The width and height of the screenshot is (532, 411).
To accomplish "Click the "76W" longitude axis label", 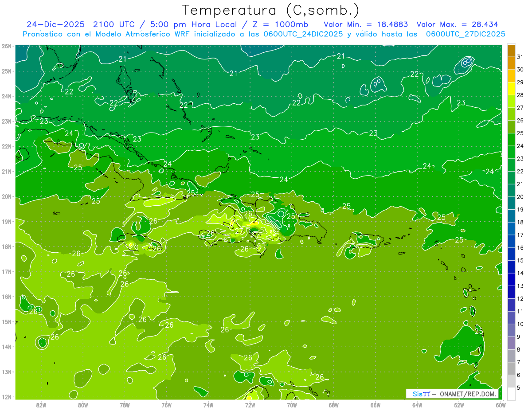I will (167, 405).
